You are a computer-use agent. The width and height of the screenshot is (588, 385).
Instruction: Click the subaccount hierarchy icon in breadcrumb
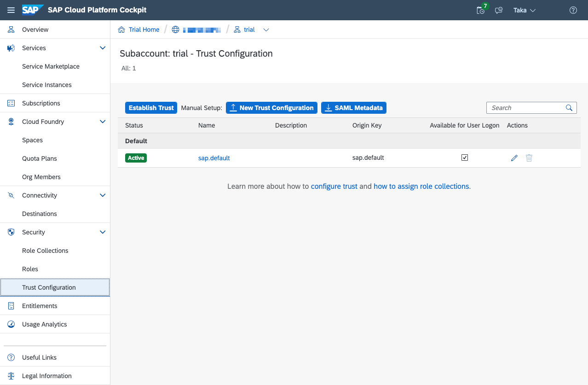tap(237, 29)
